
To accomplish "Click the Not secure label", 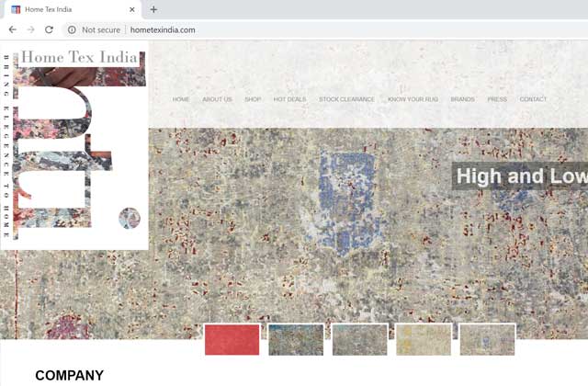I will 101,29.
